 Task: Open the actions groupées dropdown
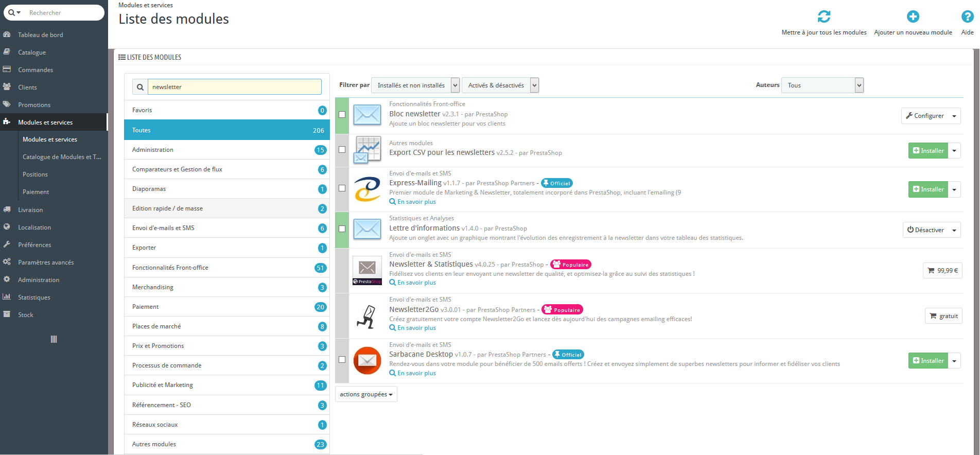[366, 394]
